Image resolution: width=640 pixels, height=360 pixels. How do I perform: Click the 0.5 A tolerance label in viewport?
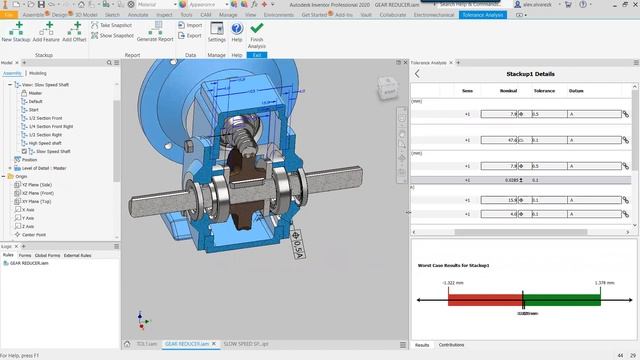coord(298,245)
